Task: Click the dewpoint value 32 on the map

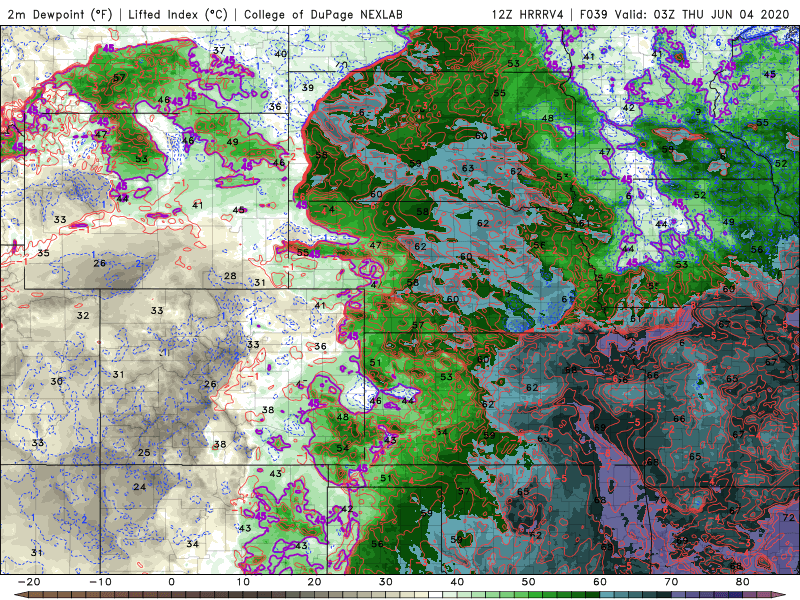Action: (83, 315)
